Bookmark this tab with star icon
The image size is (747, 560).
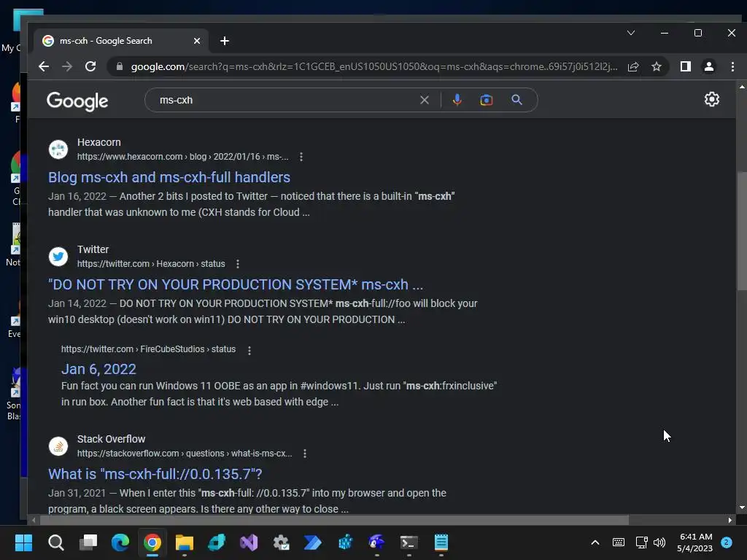(657, 66)
